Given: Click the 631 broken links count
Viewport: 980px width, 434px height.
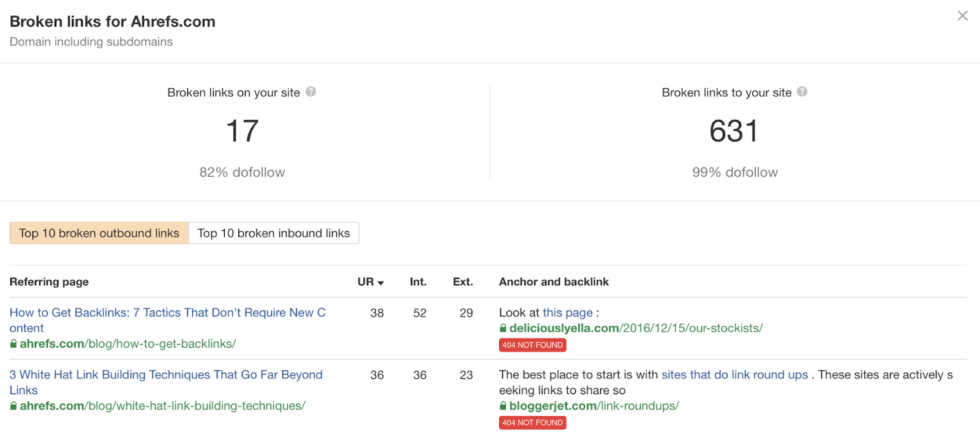Looking at the screenshot, I should (x=734, y=131).
